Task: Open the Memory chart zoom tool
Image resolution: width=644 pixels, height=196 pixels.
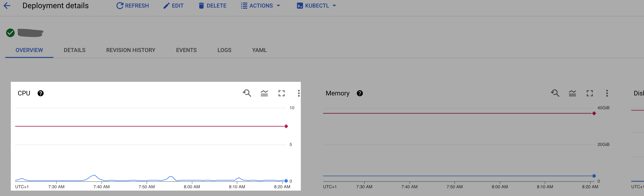Action: tap(555, 93)
